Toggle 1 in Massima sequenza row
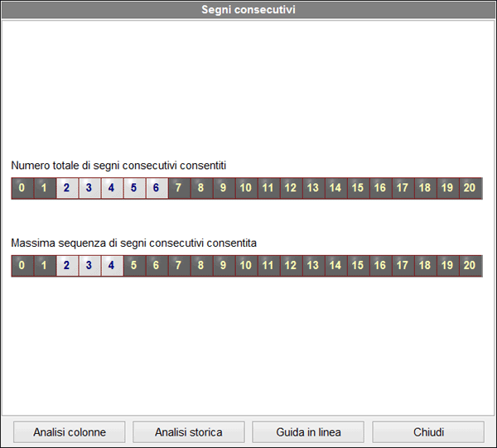Viewport: 497px width, 448px height. coord(44,266)
